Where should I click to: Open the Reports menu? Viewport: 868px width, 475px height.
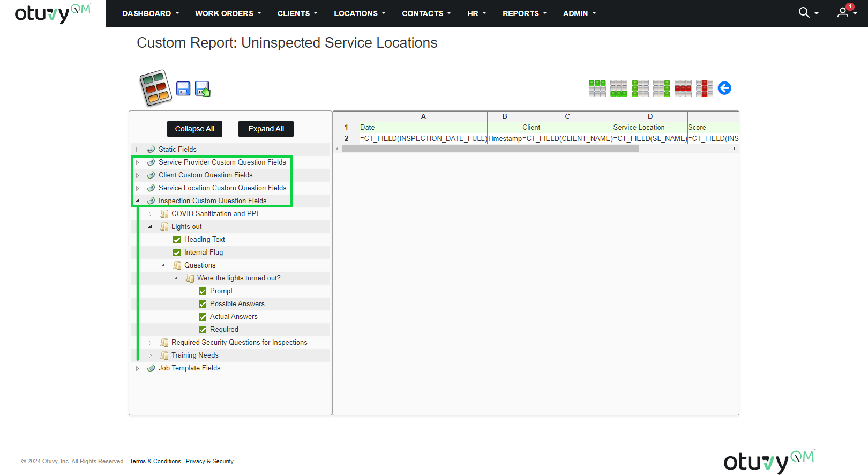(525, 13)
